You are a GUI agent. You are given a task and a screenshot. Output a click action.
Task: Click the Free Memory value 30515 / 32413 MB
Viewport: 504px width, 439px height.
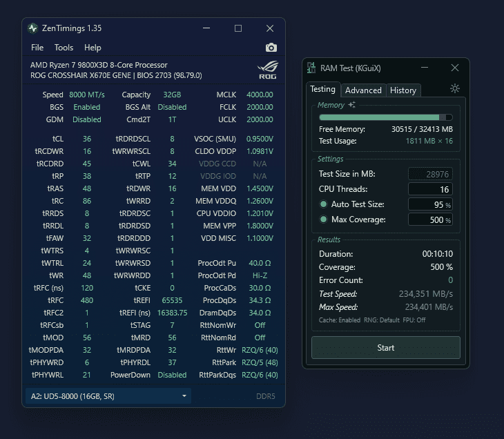pos(422,129)
